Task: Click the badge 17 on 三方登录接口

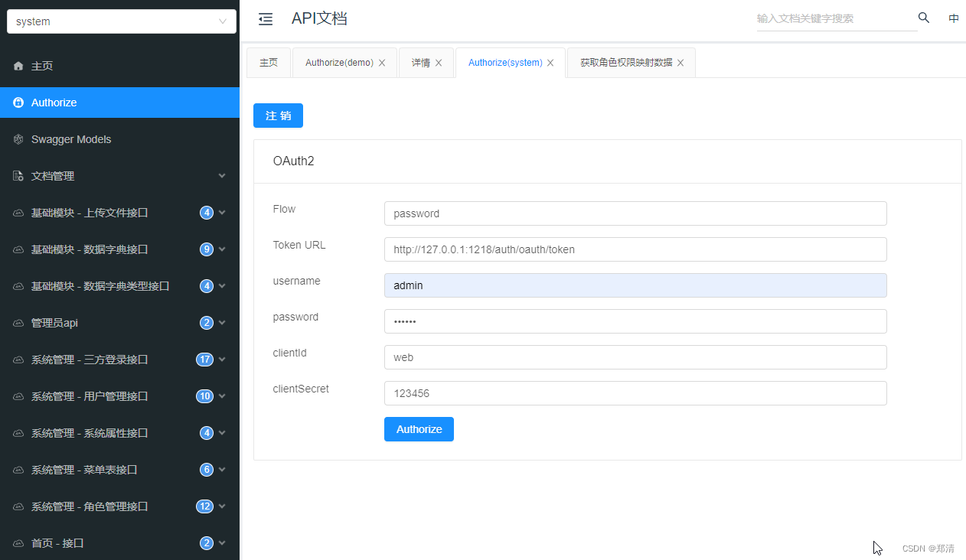Action: [x=204, y=360]
